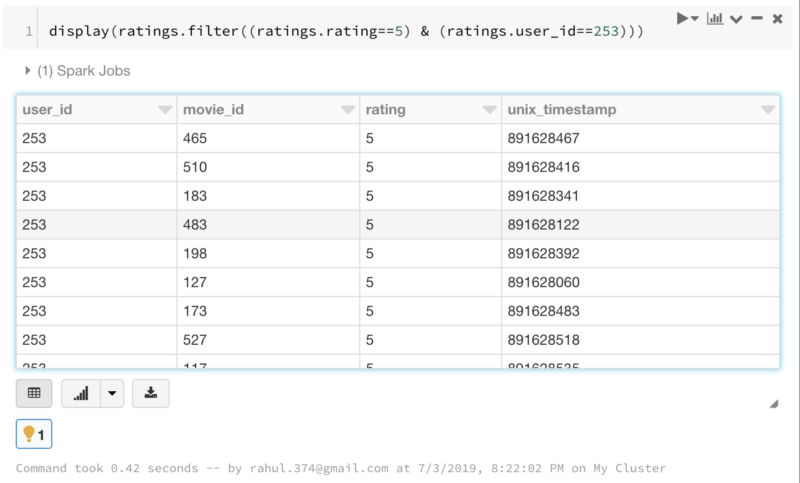Sort by the unix_timestamp column arrow
The height and width of the screenshot is (483, 800).
pyautogui.click(x=768, y=110)
